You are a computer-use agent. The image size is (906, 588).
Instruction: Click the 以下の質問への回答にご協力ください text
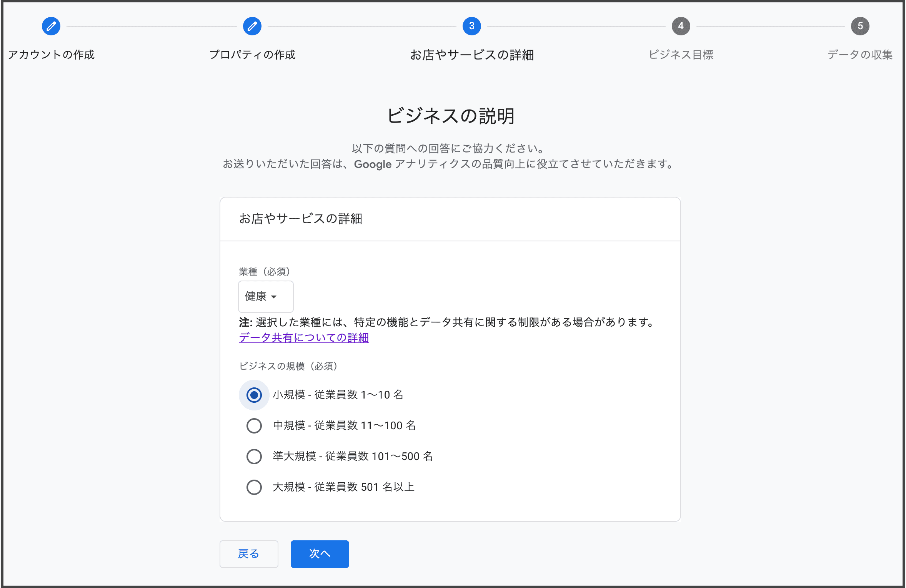(x=448, y=148)
